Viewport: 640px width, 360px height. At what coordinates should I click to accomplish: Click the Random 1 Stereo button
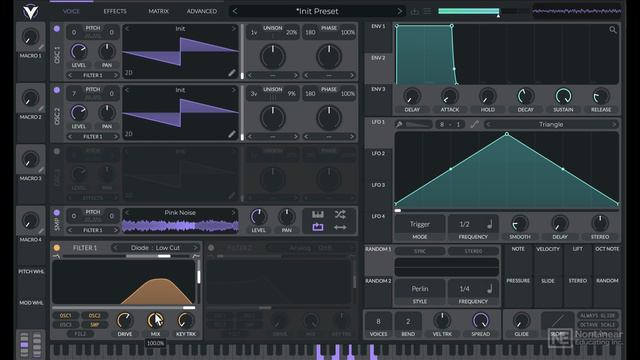click(473, 251)
